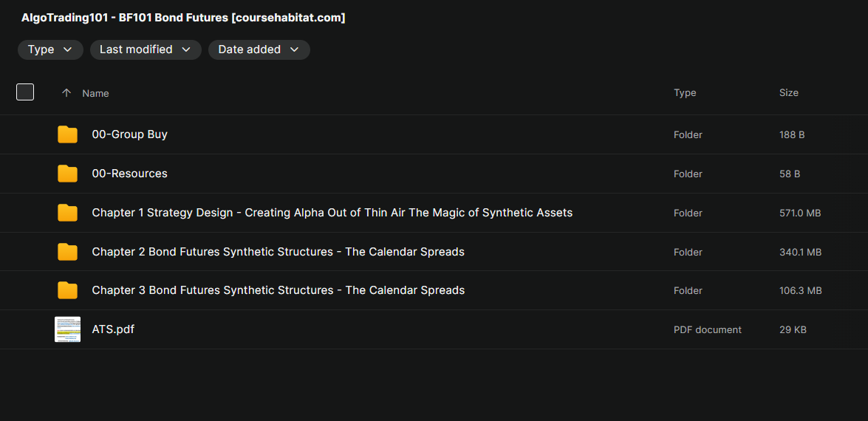The width and height of the screenshot is (868, 421).
Task: Check the select-all checkbox in header
Action: 25,92
